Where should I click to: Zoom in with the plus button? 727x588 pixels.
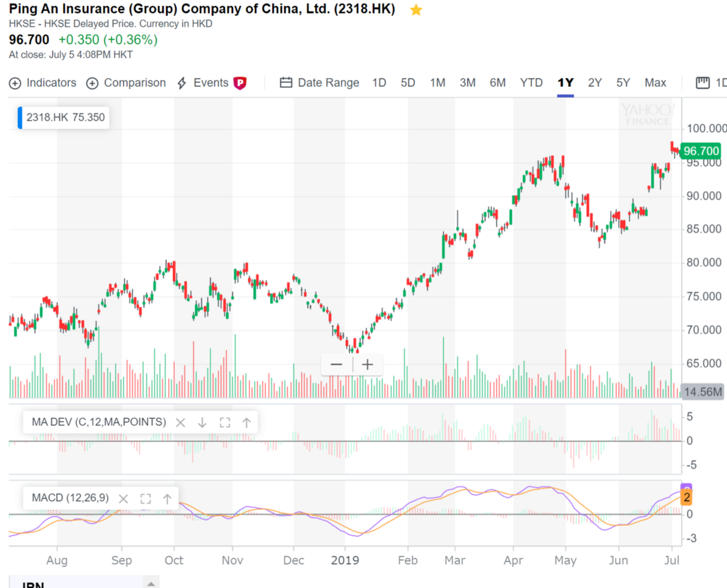coord(367,365)
